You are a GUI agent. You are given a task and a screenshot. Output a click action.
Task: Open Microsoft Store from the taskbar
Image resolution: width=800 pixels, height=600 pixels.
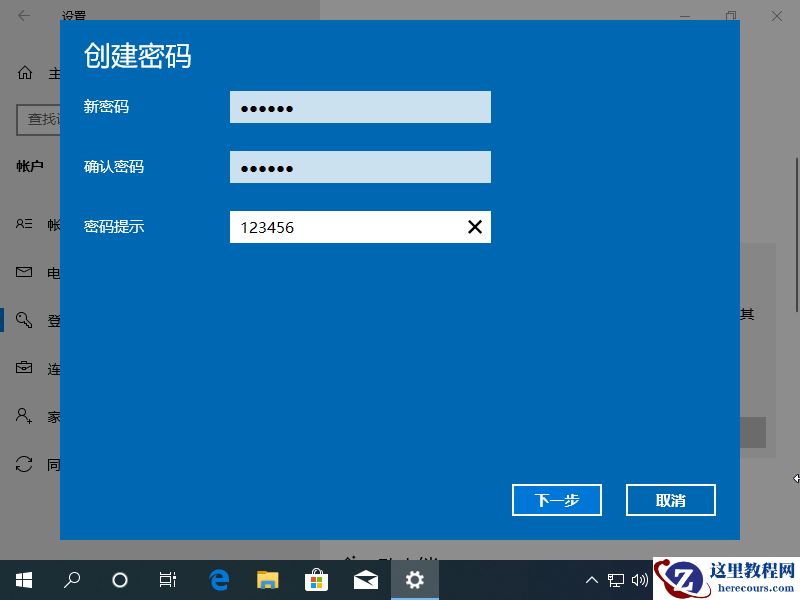[316, 580]
